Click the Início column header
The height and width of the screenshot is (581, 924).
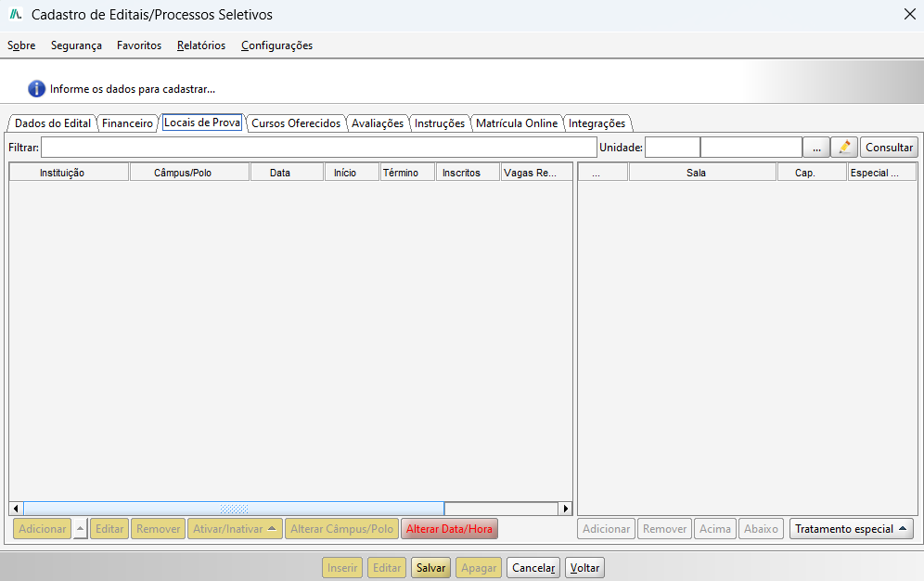pos(352,173)
